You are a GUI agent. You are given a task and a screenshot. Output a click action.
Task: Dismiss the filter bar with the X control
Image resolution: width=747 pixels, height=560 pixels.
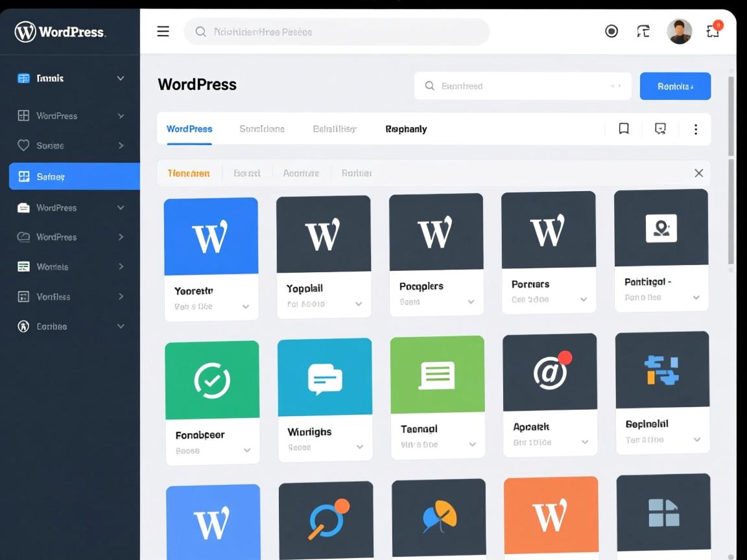(x=698, y=172)
